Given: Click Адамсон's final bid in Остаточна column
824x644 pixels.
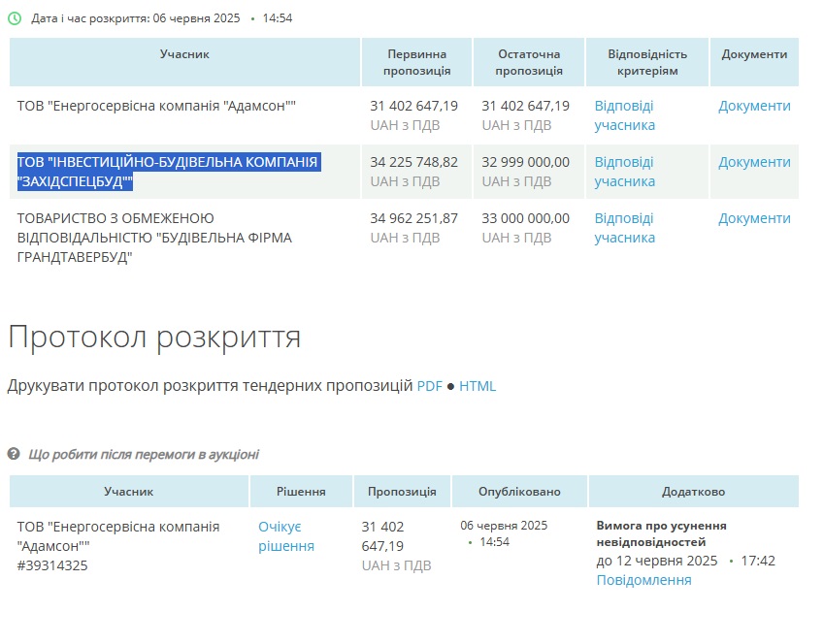Looking at the screenshot, I should tap(525, 106).
